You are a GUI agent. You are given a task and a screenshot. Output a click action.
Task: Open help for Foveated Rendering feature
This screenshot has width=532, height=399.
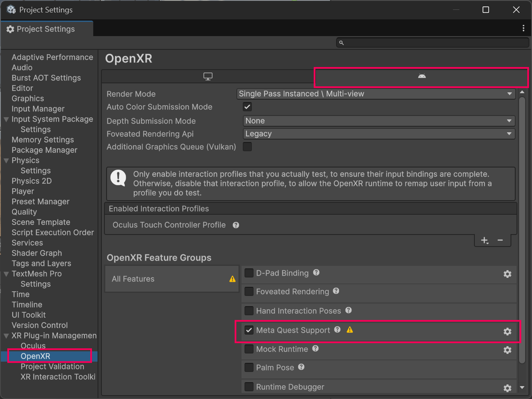click(x=336, y=291)
